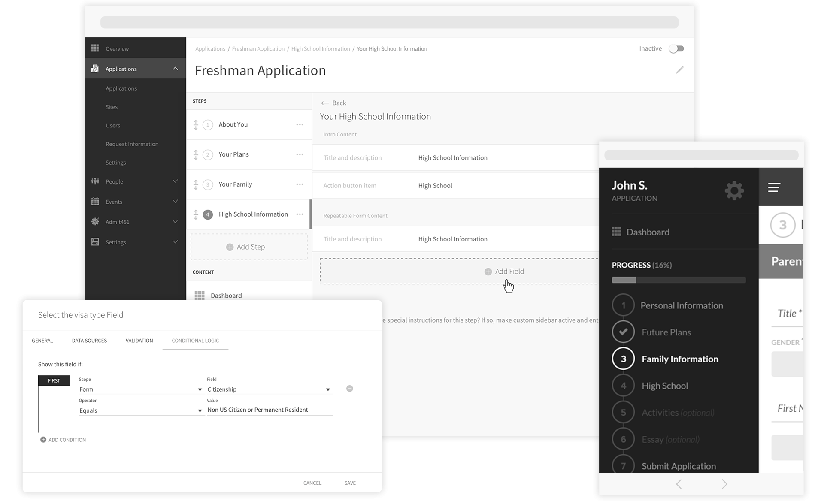This screenshot has height=504, width=824.
Task: Open the Scope dropdown showing Form
Action: [140, 389]
